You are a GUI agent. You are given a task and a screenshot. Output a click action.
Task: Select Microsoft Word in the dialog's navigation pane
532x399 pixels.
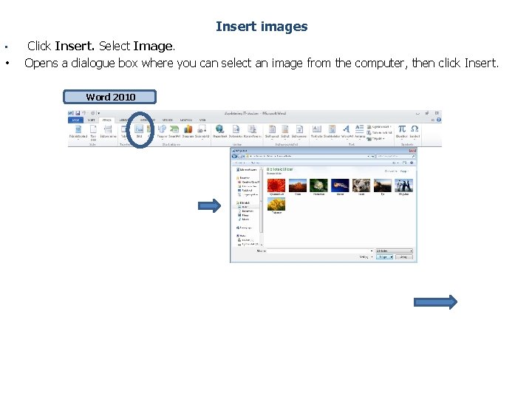[x=246, y=169]
